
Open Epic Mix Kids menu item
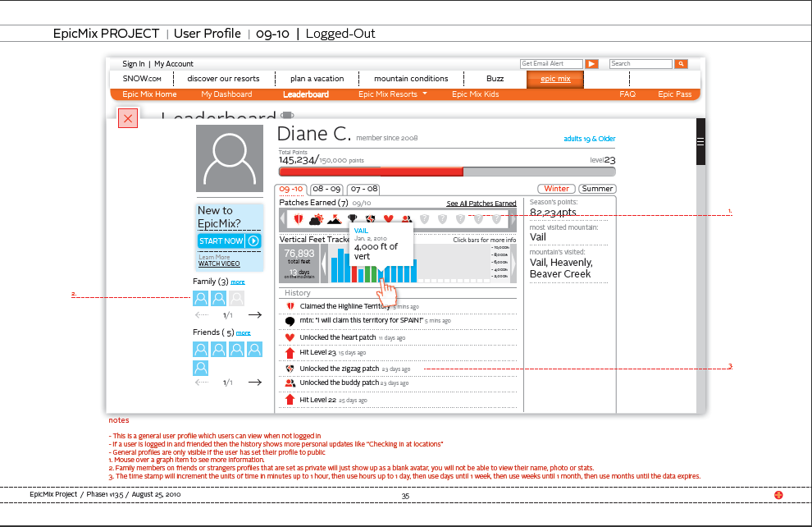click(x=475, y=94)
